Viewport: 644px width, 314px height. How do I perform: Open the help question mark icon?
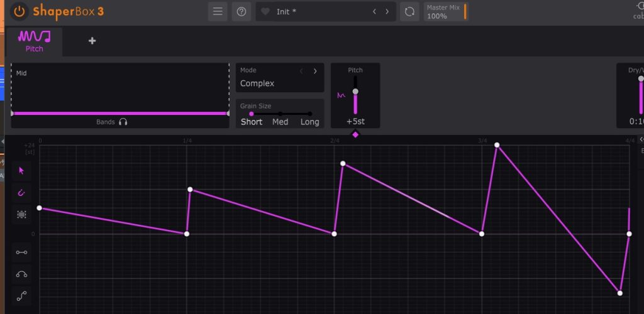241,11
